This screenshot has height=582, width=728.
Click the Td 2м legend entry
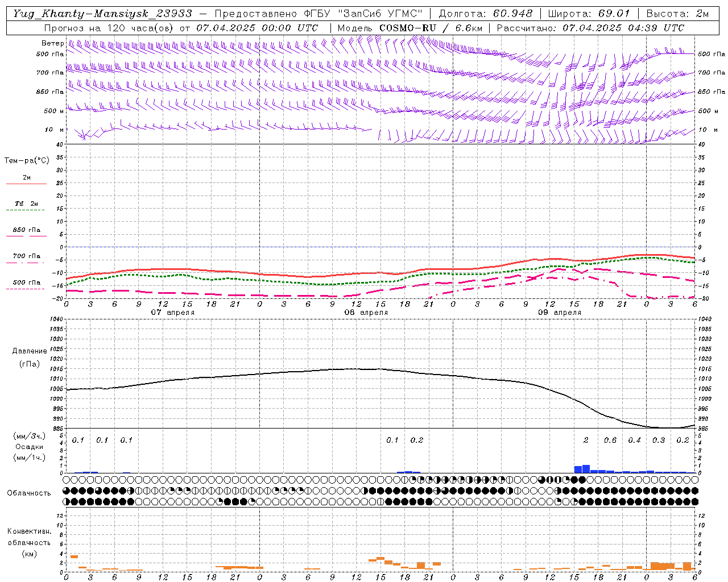point(27,203)
